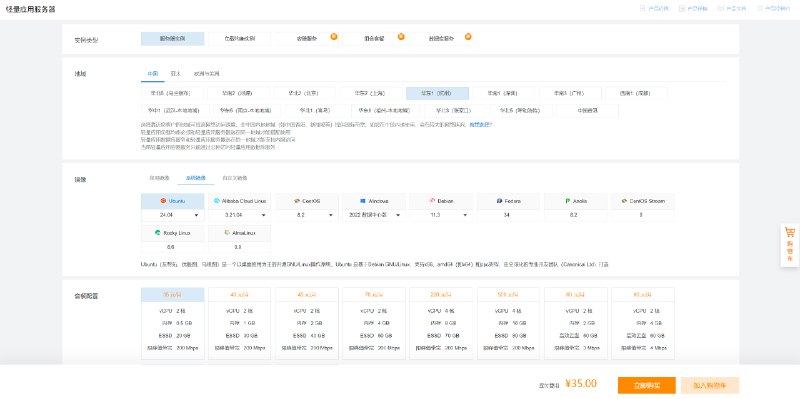Select region 中国香港

pyautogui.click(x=587, y=110)
